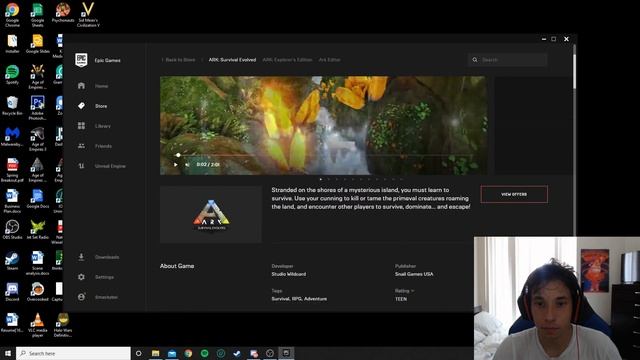The height and width of the screenshot is (360, 640).
Task: Switch to Epic Games taskbar icon
Action: [x=286, y=353]
